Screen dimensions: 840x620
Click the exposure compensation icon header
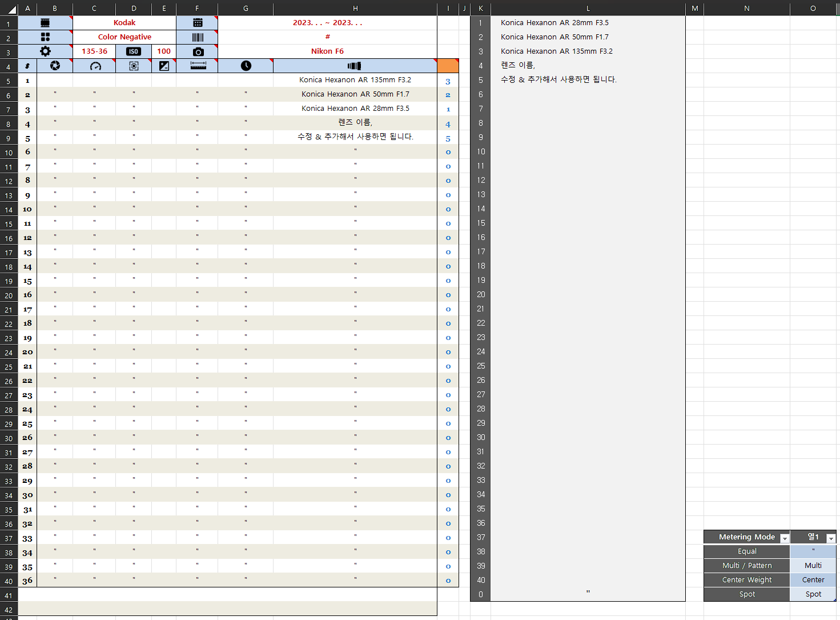[164, 66]
